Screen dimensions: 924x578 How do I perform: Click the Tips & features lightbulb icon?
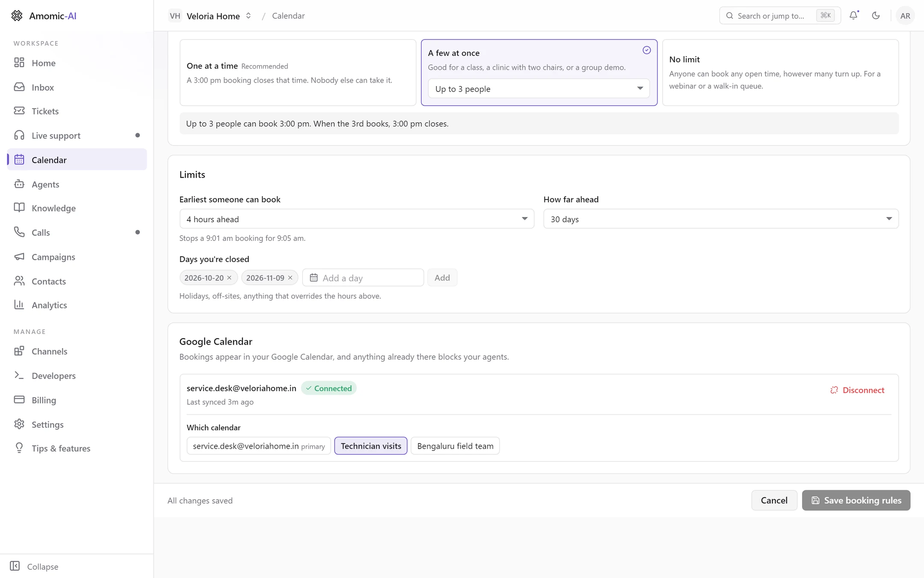[19, 448]
